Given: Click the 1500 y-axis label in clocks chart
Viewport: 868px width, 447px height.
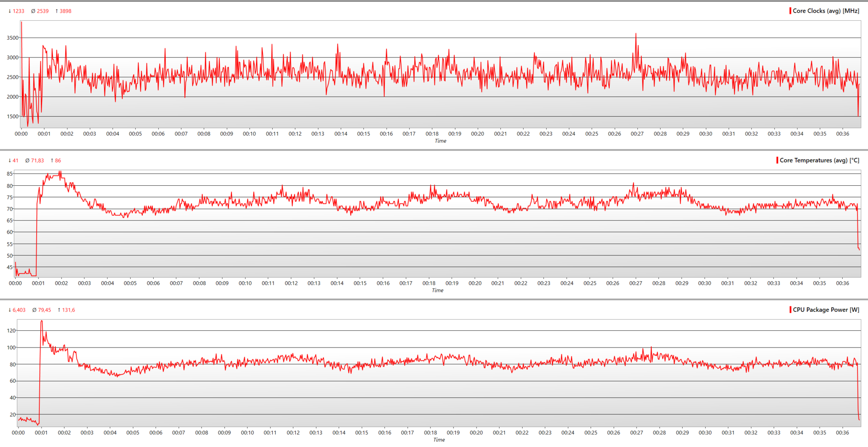Looking at the screenshot, I should click(x=13, y=117).
